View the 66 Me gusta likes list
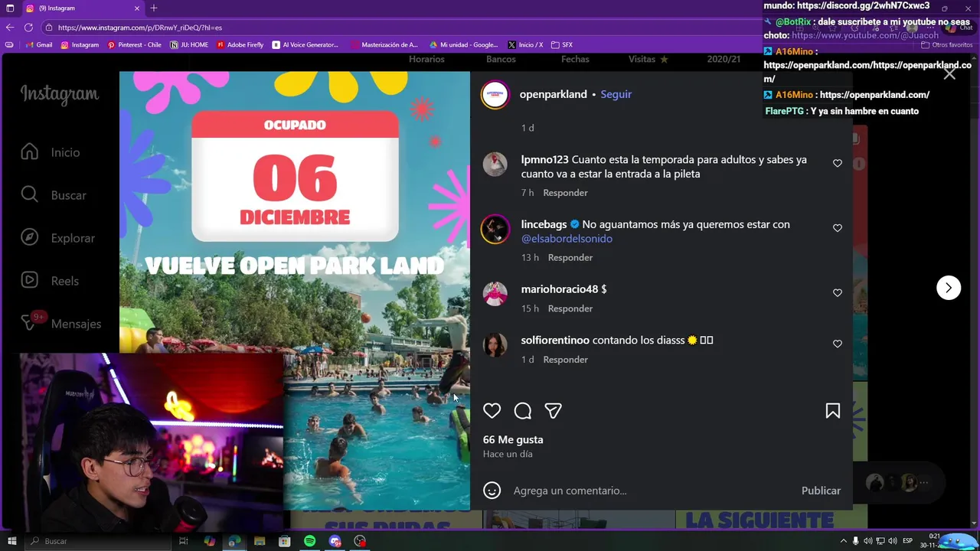Screen dimensions: 980x551 pos(513,439)
